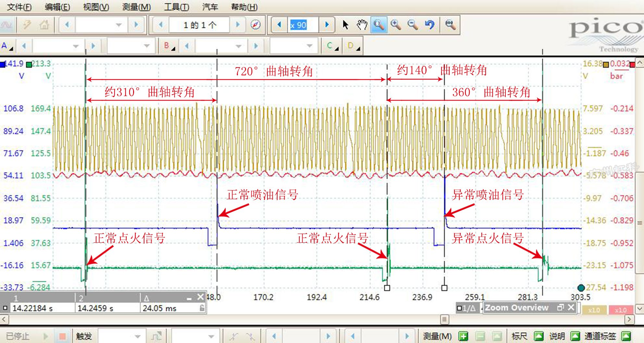
Task: Click the scope mode waveform icon
Action: (7, 25)
